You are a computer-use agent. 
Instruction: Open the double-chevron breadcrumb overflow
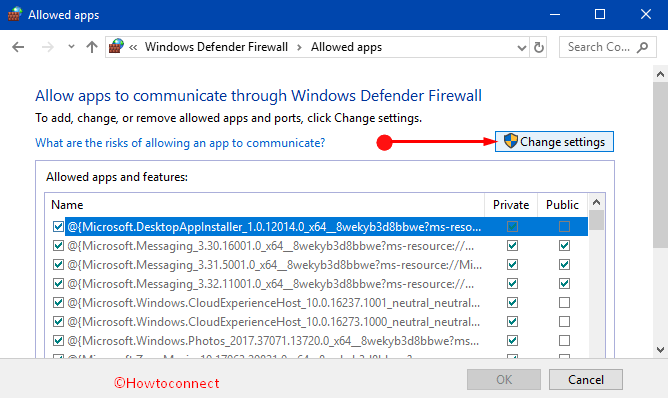pyautogui.click(x=133, y=47)
